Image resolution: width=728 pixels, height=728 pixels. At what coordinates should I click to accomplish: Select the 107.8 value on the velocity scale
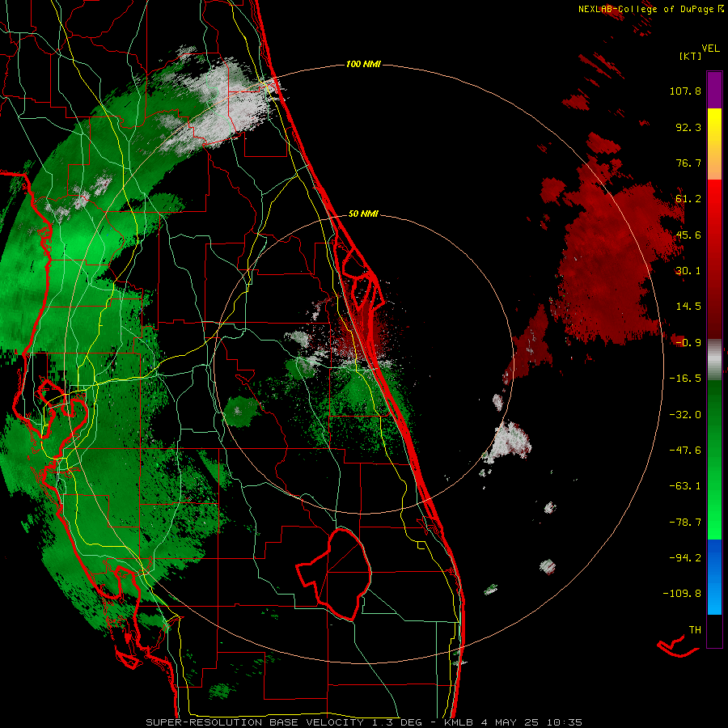coord(685,91)
